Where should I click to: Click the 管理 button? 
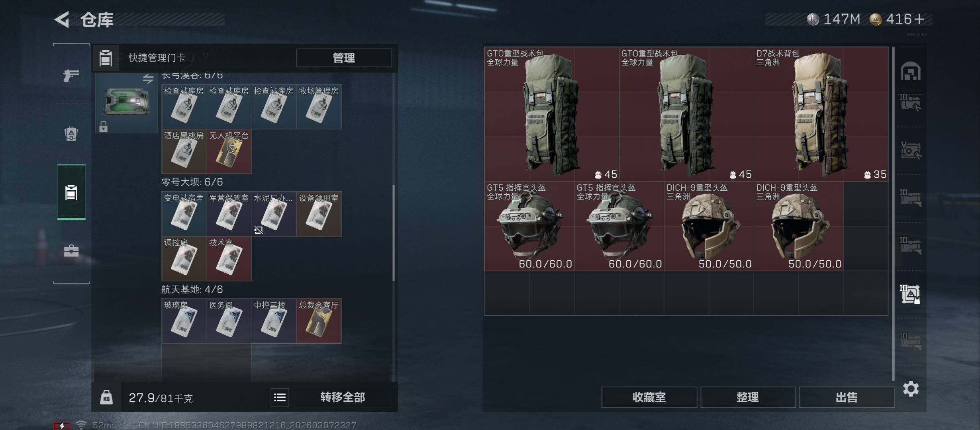click(x=344, y=58)
